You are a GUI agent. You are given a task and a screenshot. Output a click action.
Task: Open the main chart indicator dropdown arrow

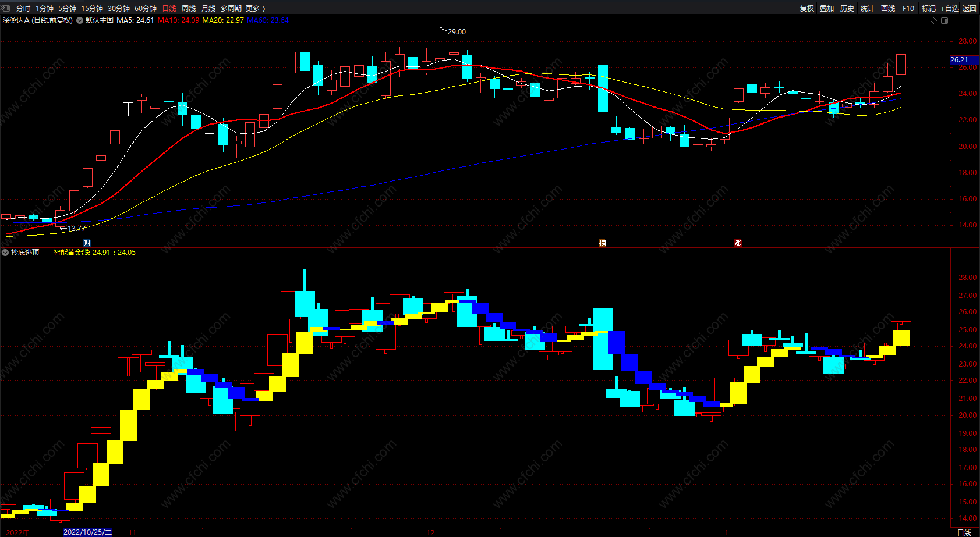click(80, 20)
